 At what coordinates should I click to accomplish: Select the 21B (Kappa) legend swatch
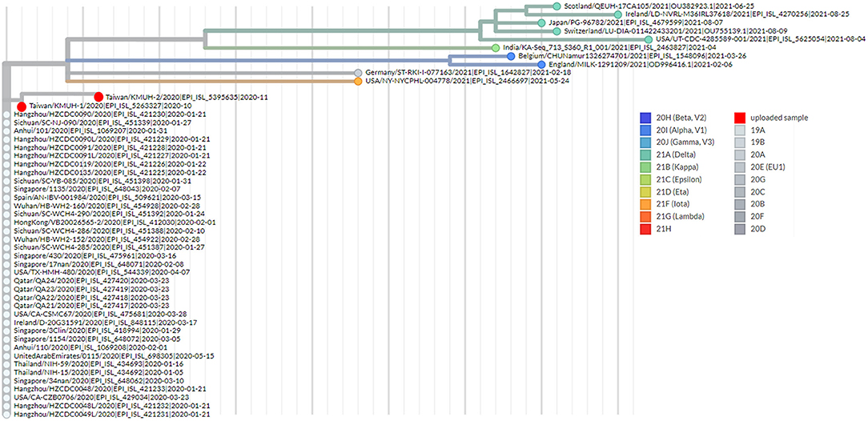click(645, 166)
